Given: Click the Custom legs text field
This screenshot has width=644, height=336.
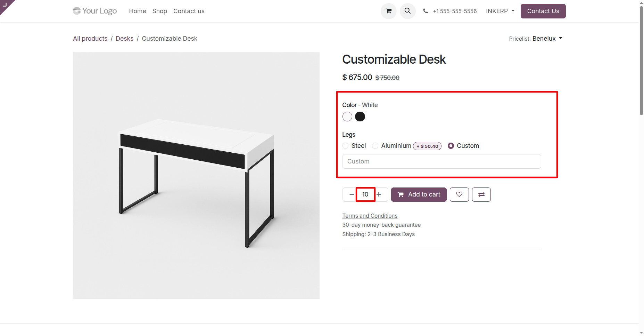Looking at the screenshot, I should click(442, 161).
